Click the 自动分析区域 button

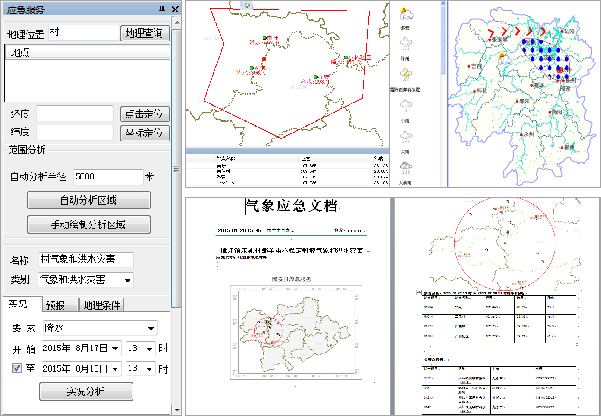[89, 200]
